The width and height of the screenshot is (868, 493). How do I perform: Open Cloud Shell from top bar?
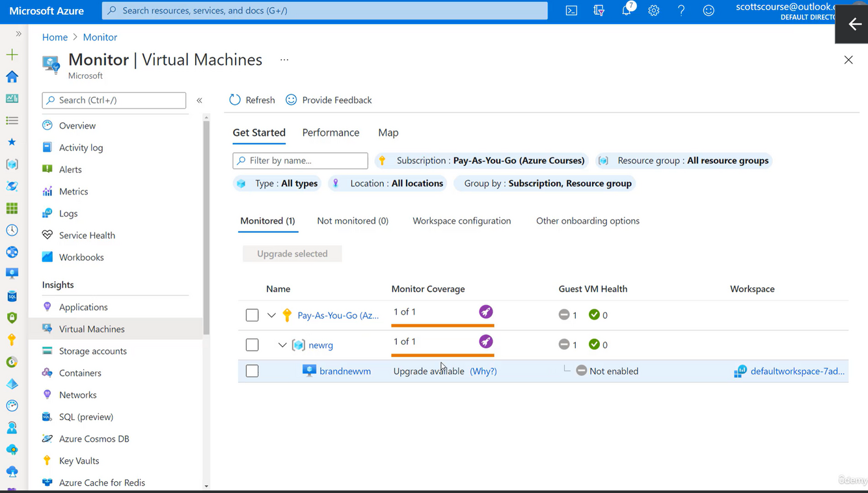click(571, 10)
